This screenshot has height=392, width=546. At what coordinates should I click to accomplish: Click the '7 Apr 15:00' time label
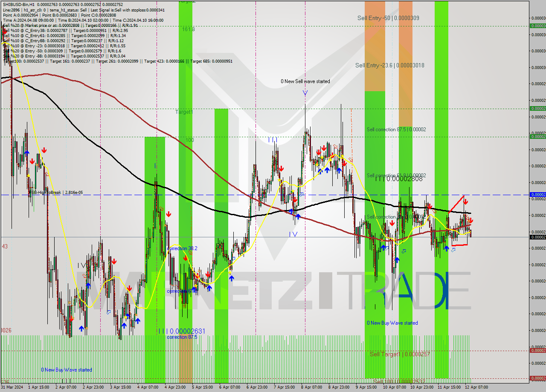tap(285, 387)
